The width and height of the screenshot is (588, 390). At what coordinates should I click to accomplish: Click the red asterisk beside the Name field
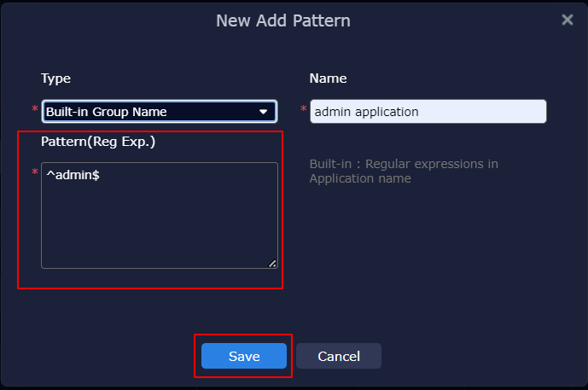click(303, 110)
